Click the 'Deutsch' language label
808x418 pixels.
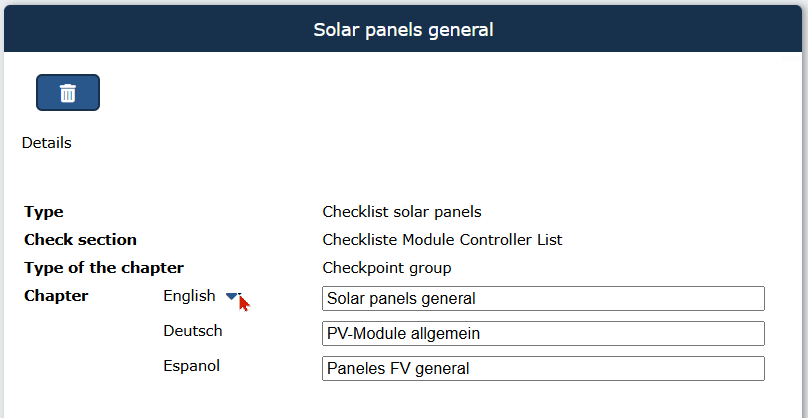coord(193,330)
